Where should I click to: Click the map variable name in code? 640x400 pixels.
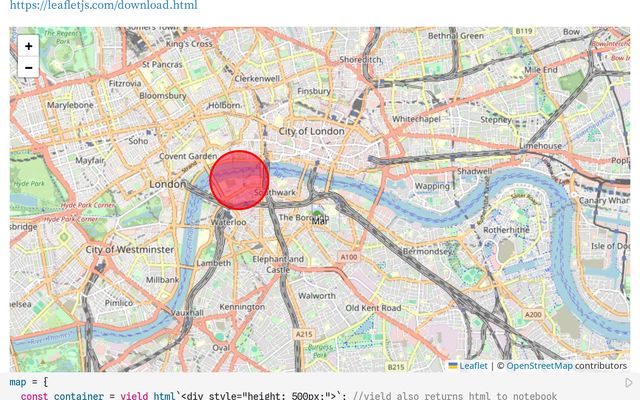[x=18, y=382]
